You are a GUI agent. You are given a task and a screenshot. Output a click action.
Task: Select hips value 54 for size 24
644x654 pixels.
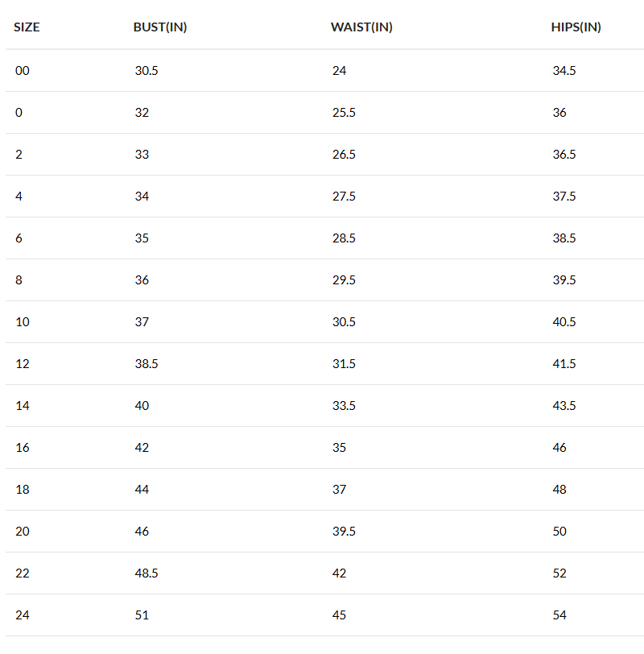coord(559,615)
